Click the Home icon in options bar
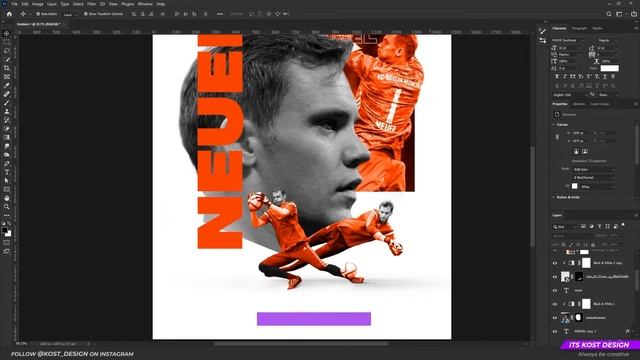This screenshot has width=640, height=360. point(9,14)
